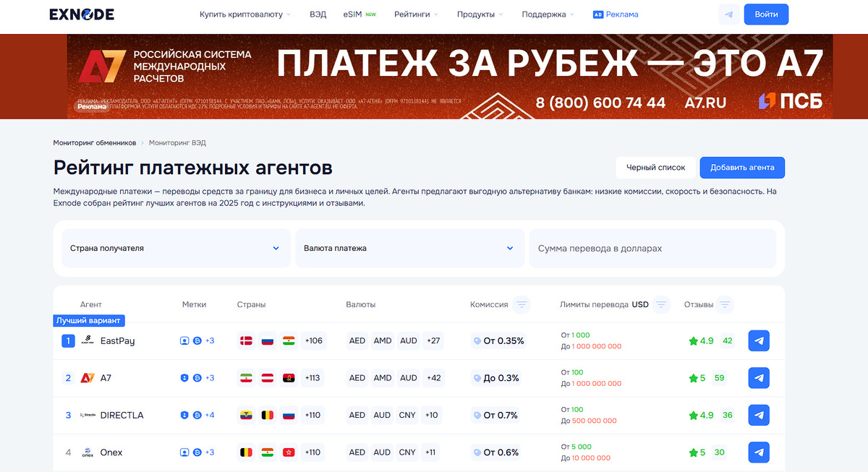Screen dimensions: 868x472
Task: Click the Лучший вариант label
Action: tap(90, 320)
